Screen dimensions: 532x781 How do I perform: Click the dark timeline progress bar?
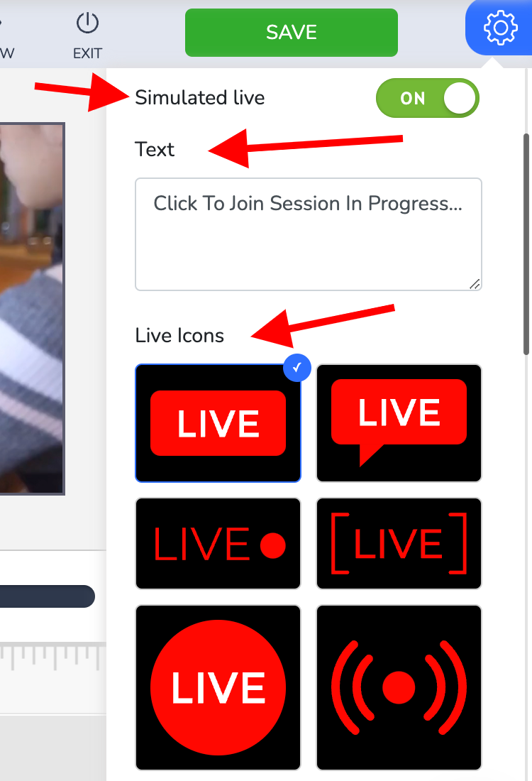click(48, 596)
